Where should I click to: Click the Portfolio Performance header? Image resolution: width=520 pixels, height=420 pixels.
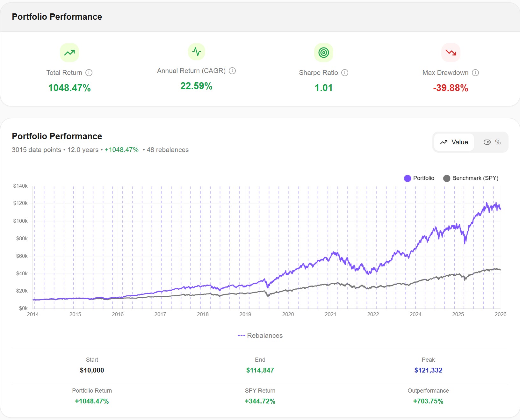click(x=57, y=136)
